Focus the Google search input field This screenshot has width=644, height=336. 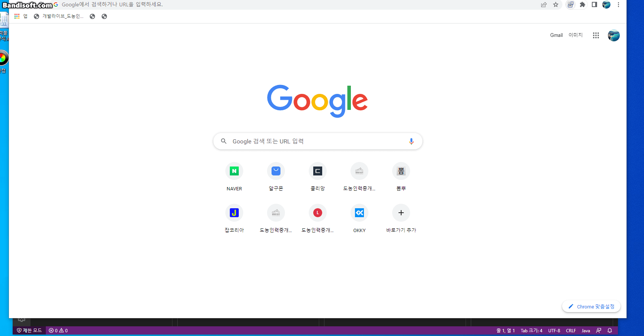pyautogui.click(x=318, y=142)
